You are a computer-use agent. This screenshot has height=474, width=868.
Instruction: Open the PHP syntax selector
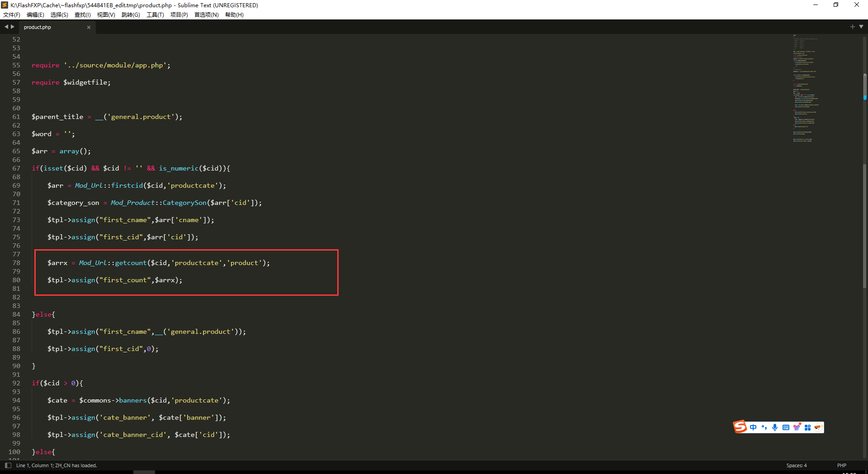point(841,465)
